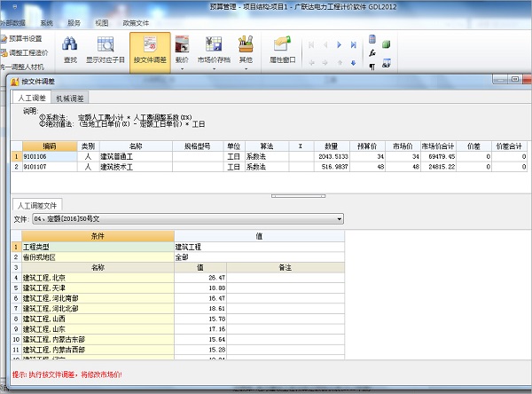Click the gray left arrow below navigation
The height and width of the screenshot is (394, 532).
click(x=312, y=63)
